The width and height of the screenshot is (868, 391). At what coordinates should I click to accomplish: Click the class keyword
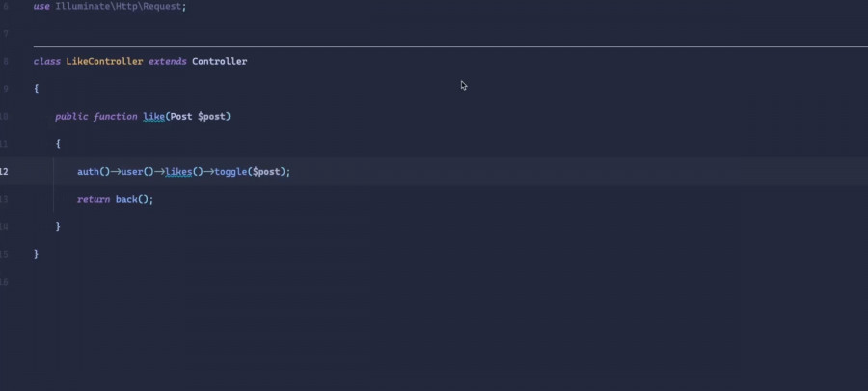click(x=46, y=61)
